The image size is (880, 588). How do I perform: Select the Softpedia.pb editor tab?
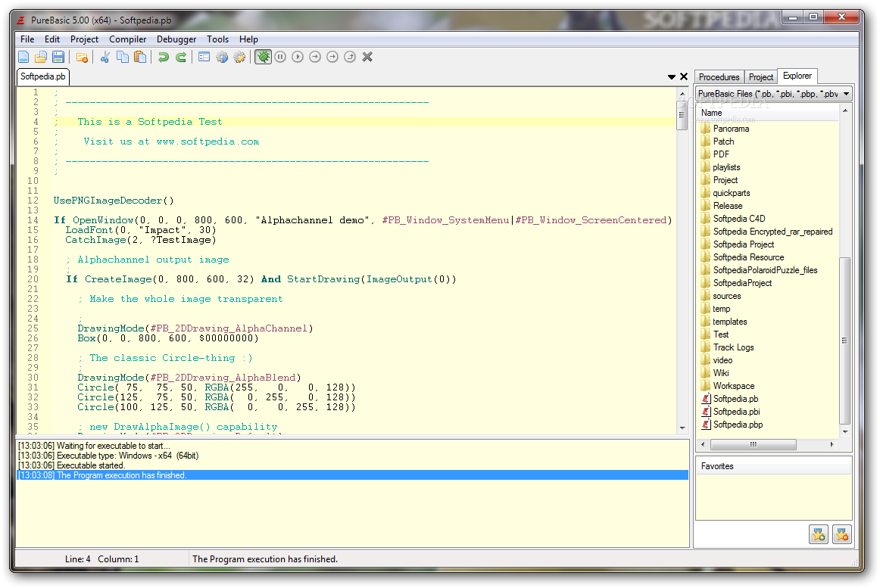pos(42,76)
